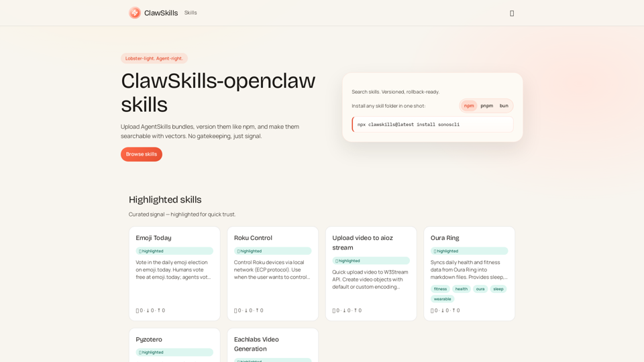Click highlighted badge on Pyzotero card
The height and width of the screenshot is (362, 644).
(174, 352)
